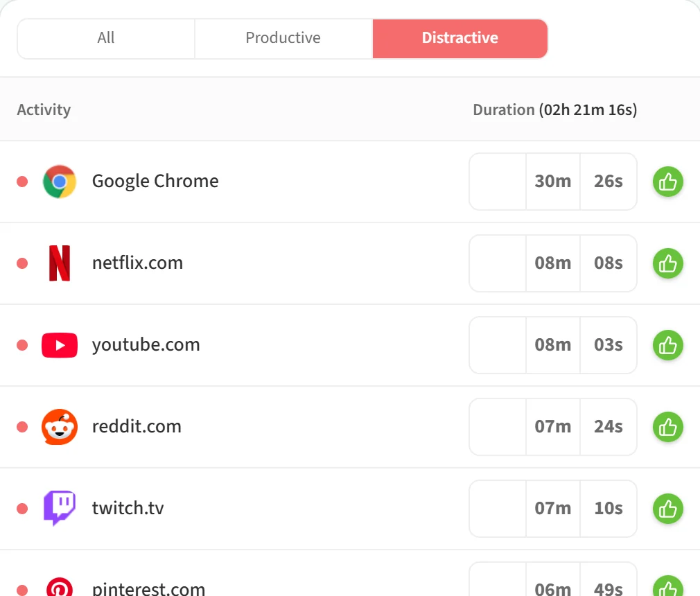700x596 pixels.
Task: Select the pinterest.com activity name
Action: 148,588
